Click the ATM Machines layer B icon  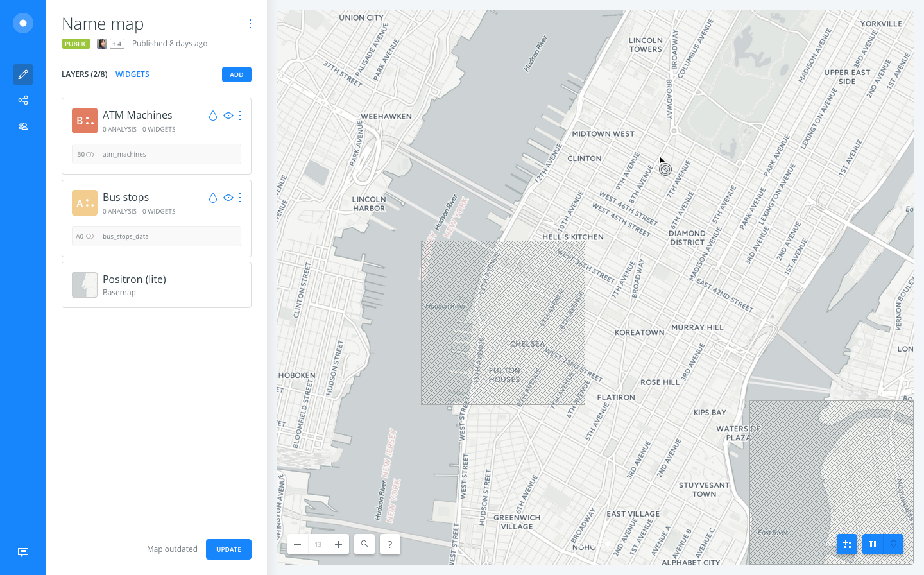point(85,121)
